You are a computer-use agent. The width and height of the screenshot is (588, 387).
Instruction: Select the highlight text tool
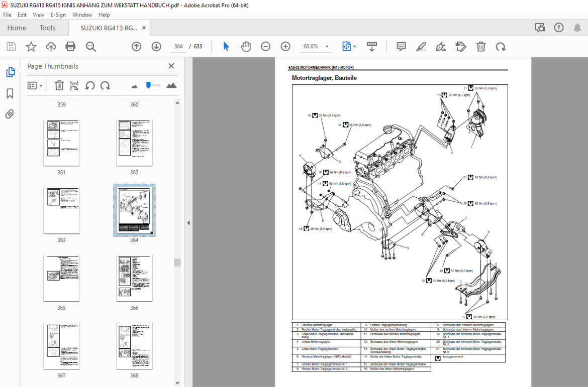(x=421, y=47)
